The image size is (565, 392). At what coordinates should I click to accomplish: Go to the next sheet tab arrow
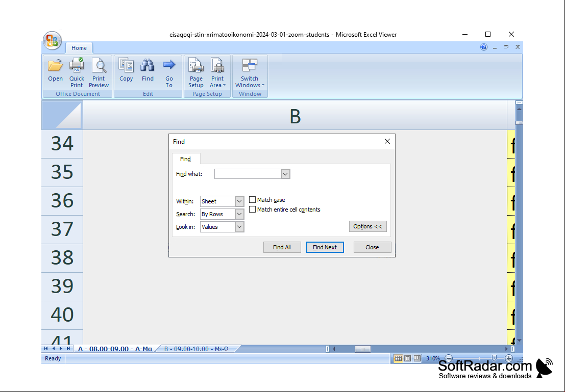click(61, 349)
